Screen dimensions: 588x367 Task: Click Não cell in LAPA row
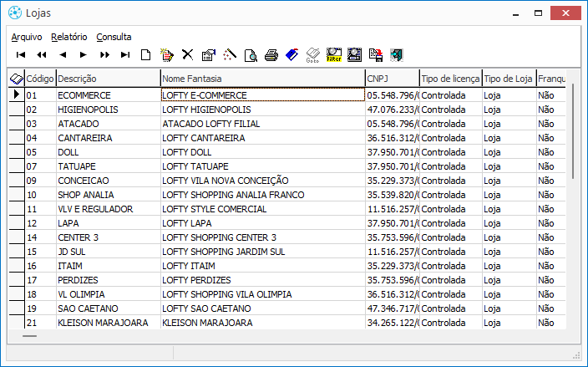coord(551,223)
